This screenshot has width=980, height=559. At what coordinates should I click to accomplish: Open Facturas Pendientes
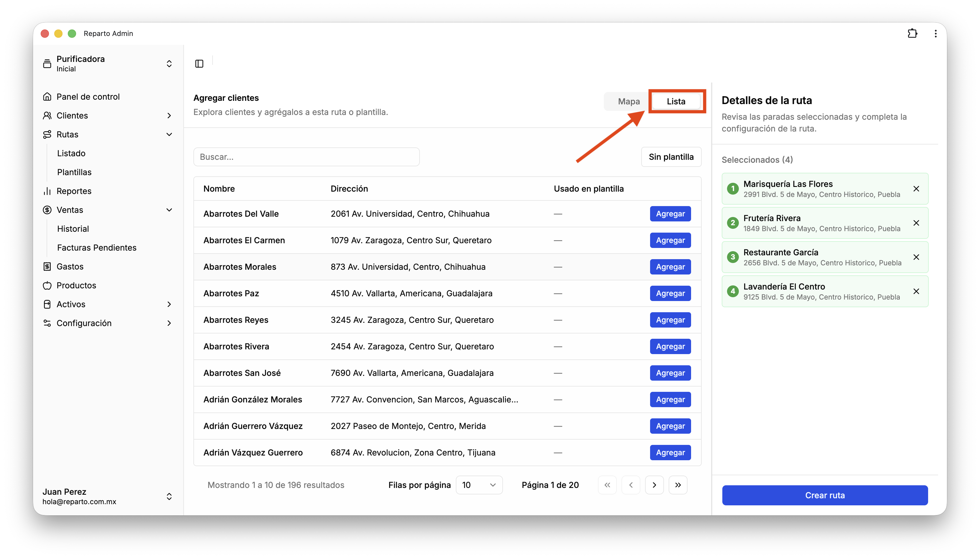(97, 248)
